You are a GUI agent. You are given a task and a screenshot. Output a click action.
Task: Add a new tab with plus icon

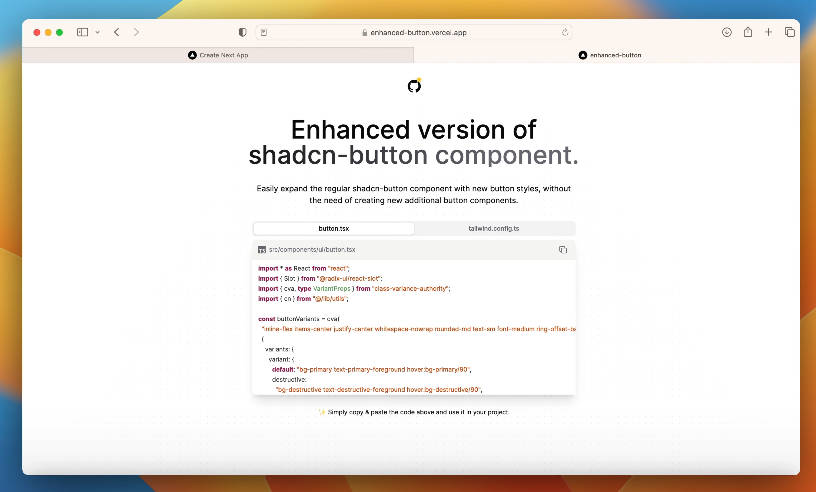pyautogui.click(x=768, y=32)
